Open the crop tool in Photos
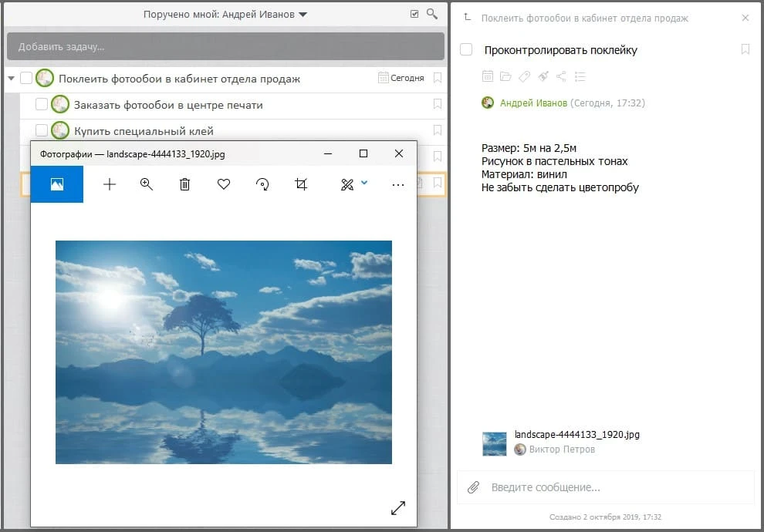The height and width of the screenshot is (532, 764). 301,184
